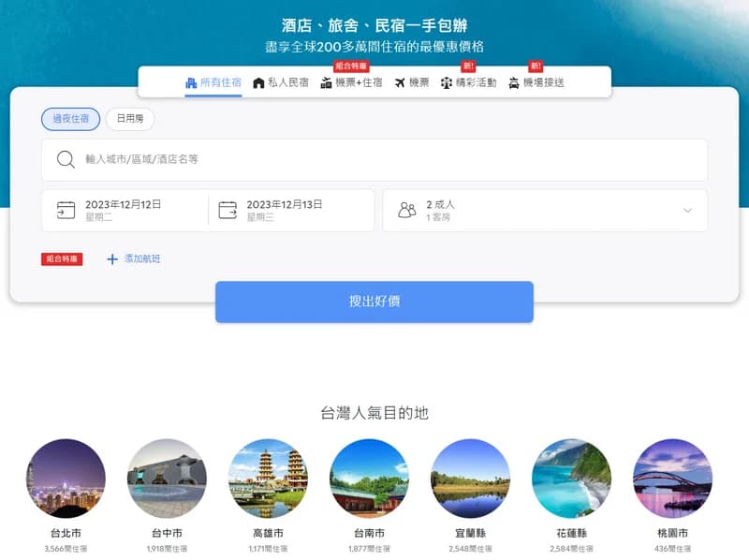Click the magnifying glass search icon
This screenshot has width=749, height=560.
(x=66, y=159)
